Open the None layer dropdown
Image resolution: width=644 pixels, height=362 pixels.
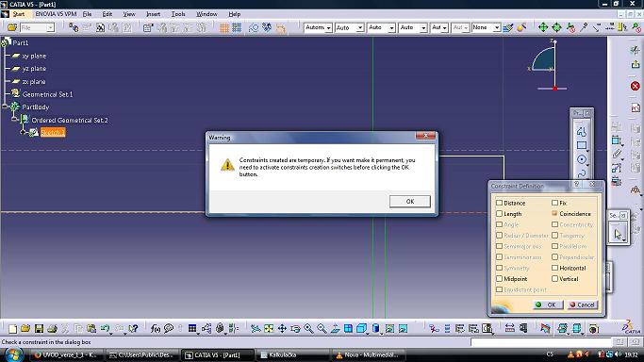[x=486, y=27]
